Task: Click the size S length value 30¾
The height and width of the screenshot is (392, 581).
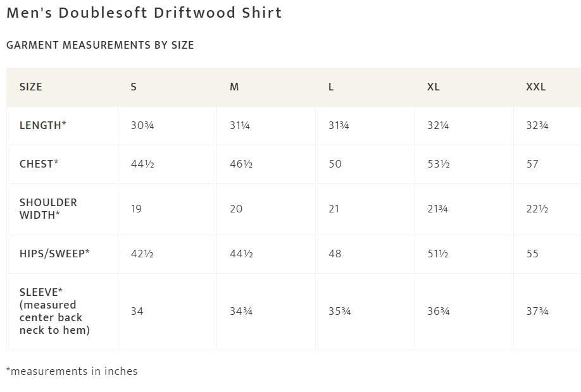Action: (x=142, y=125)
